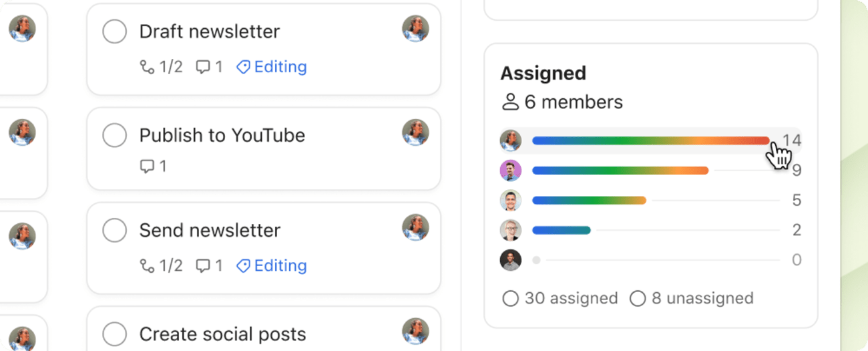
Task: Toggle the Create social posts checkbox
Action: [x=115, y=334]
